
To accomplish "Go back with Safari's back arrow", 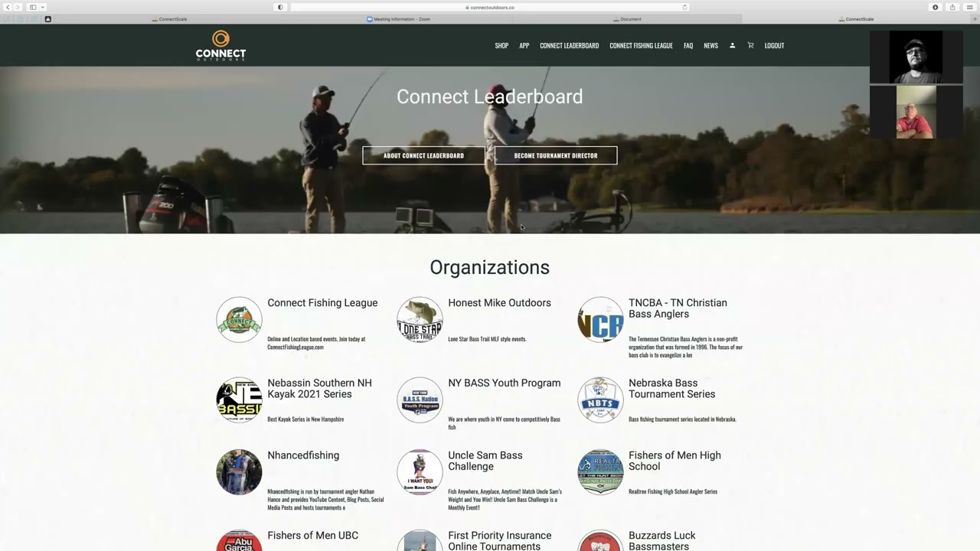I will pos(8,7).
